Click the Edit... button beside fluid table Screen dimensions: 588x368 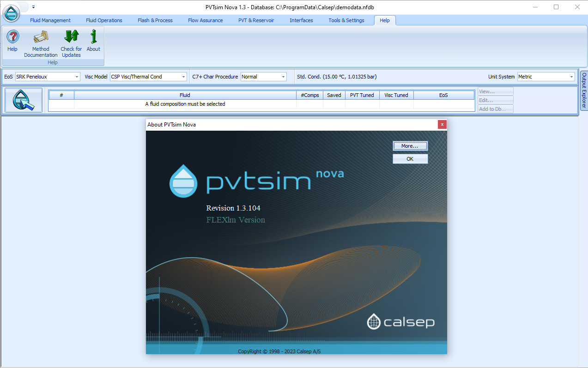click(x=496, y=100)
